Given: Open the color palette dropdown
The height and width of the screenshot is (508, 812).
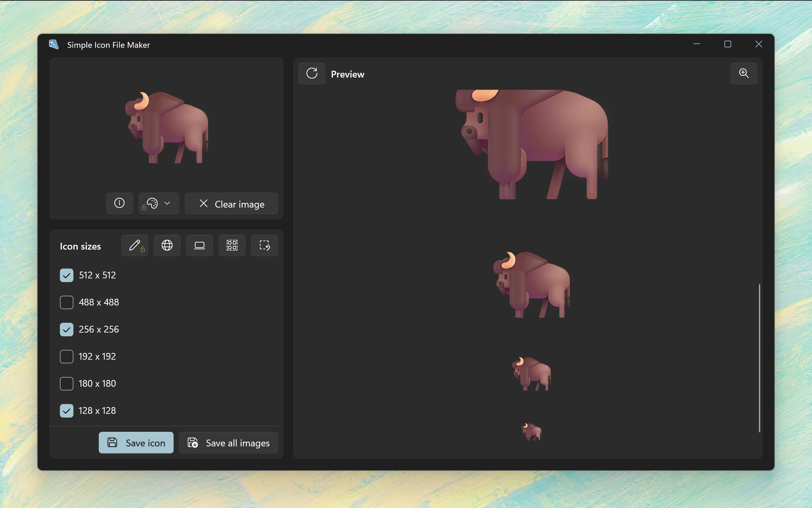Looking at the screenshot, I should (x=159, y=204).
